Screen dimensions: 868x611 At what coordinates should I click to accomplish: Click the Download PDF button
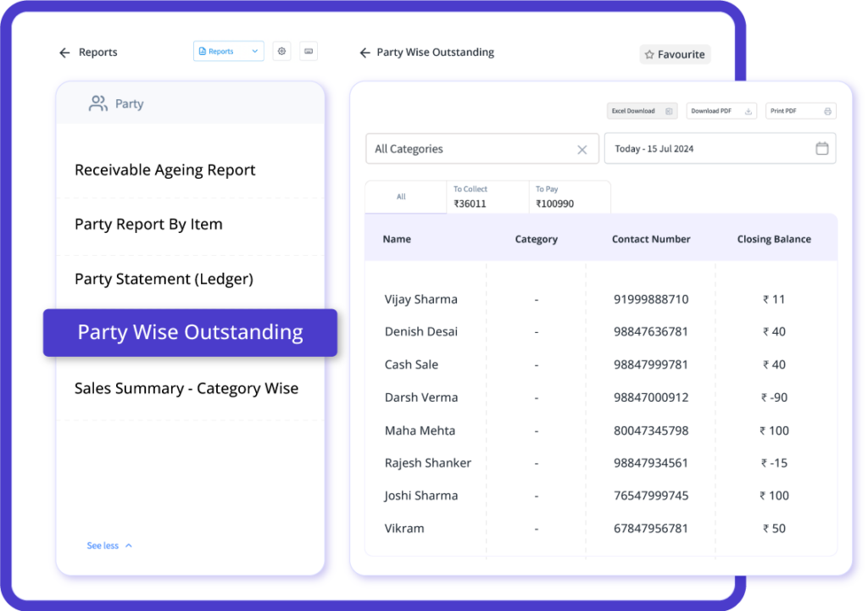coord(721,111)
